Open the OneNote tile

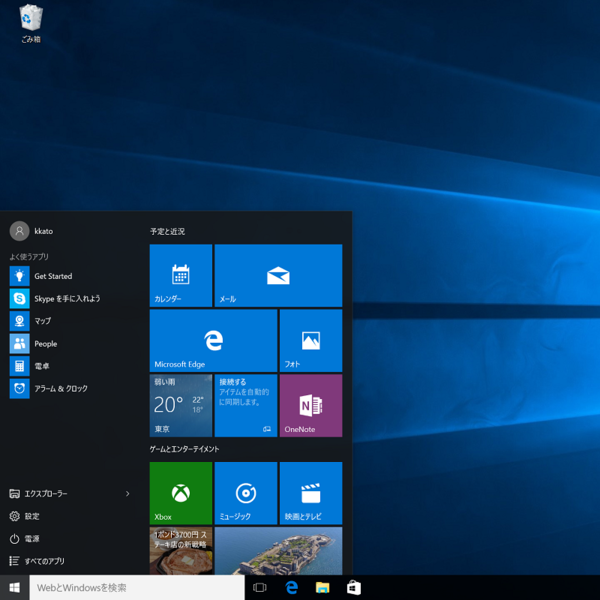pyautogui.click(x=310, y=405)
